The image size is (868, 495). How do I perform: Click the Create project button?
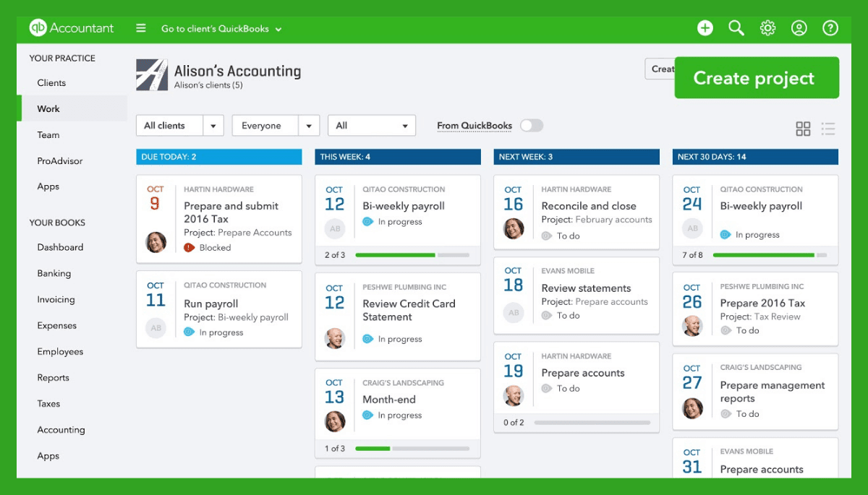point(756,77)
